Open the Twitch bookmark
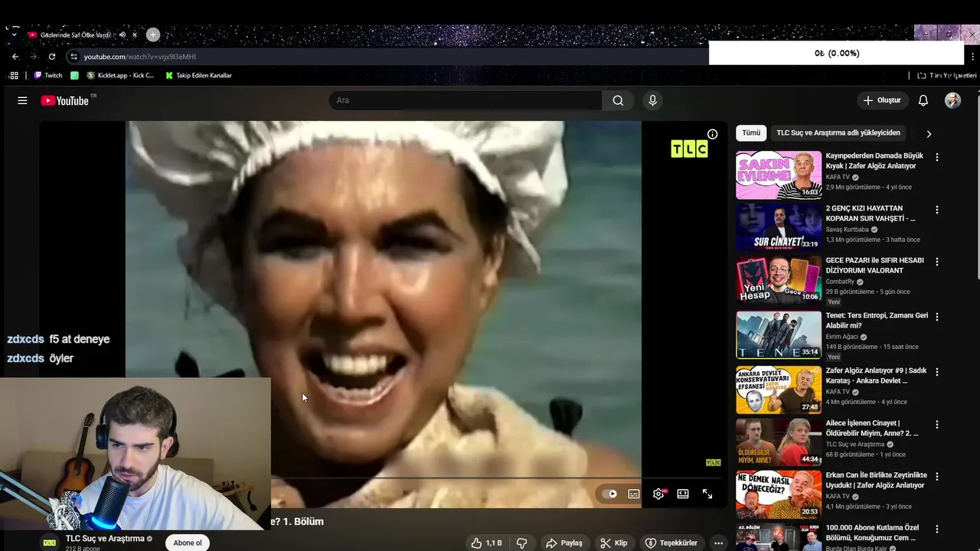Viewport: 980px width, 551px height. 48,75
